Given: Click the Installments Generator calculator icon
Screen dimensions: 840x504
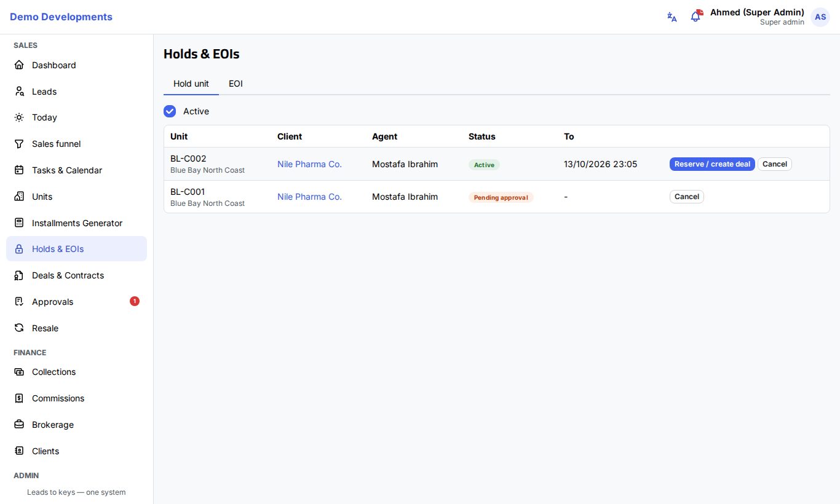Looking at the screenshot, I should (19, 223).
